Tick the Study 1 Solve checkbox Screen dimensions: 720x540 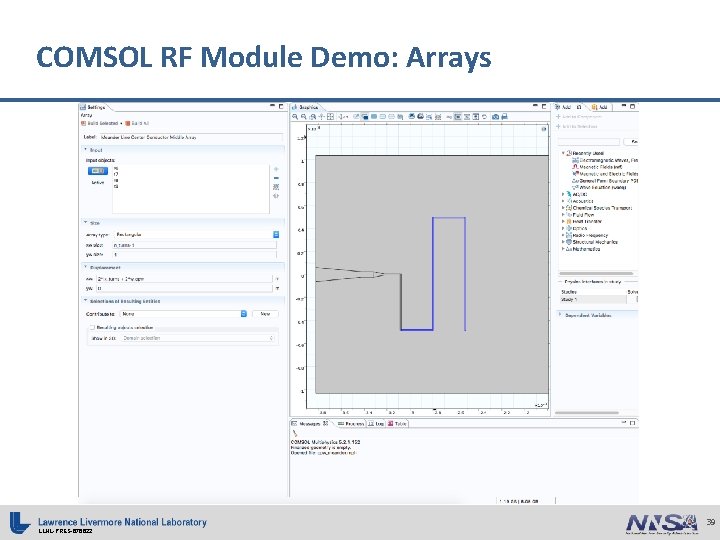tap(637, 299)
